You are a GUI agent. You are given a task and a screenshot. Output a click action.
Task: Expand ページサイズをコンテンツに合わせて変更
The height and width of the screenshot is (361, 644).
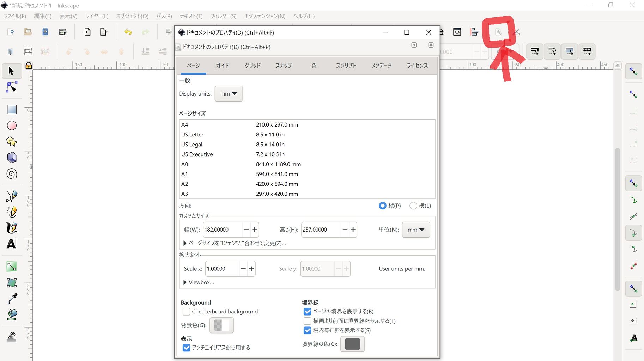(x=185, y=243)
